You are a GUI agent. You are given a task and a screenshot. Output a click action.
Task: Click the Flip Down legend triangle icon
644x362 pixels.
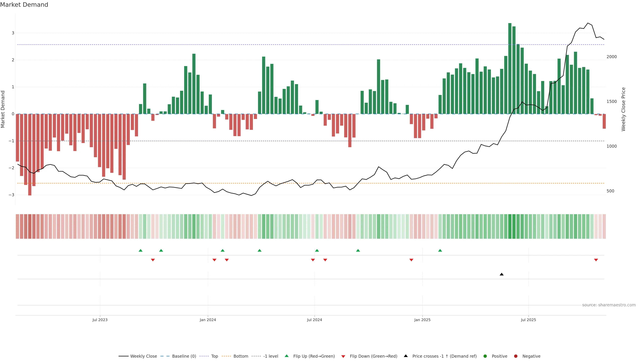pyautogui.click(x=343, y=356)
